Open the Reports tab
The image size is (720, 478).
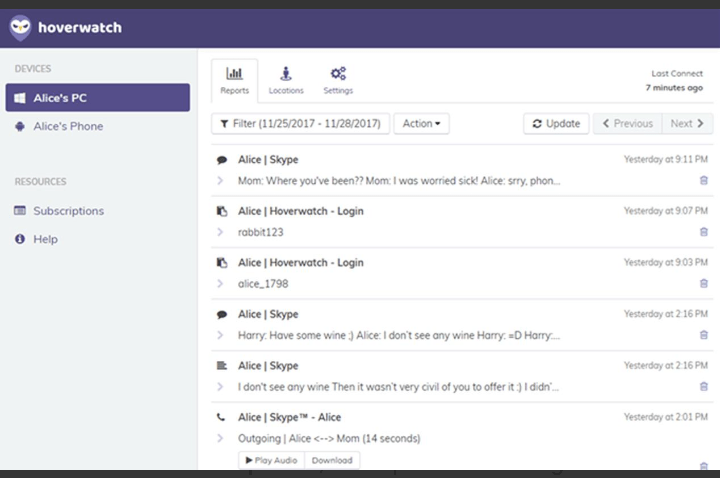tap(234, 80)
